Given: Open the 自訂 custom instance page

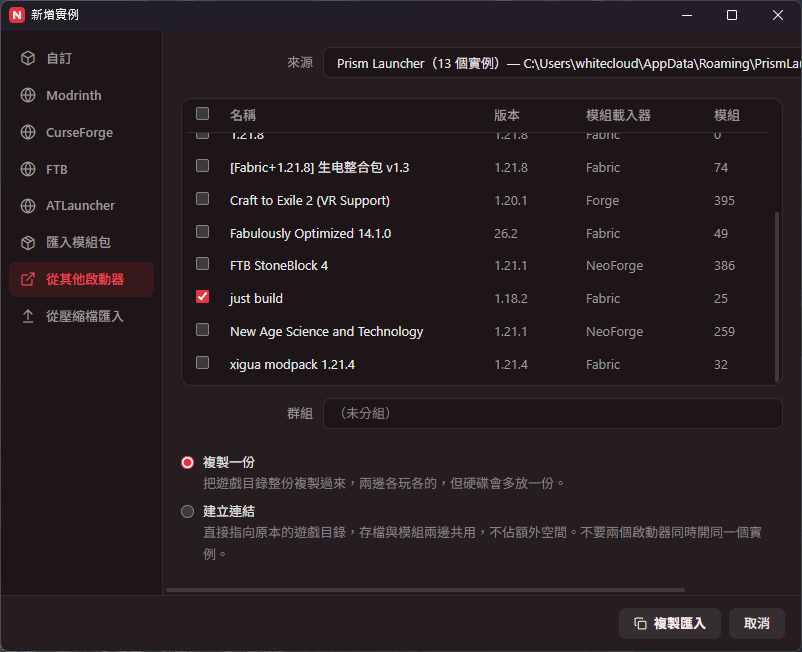Looking at the screenshot, I should point(81,58).
